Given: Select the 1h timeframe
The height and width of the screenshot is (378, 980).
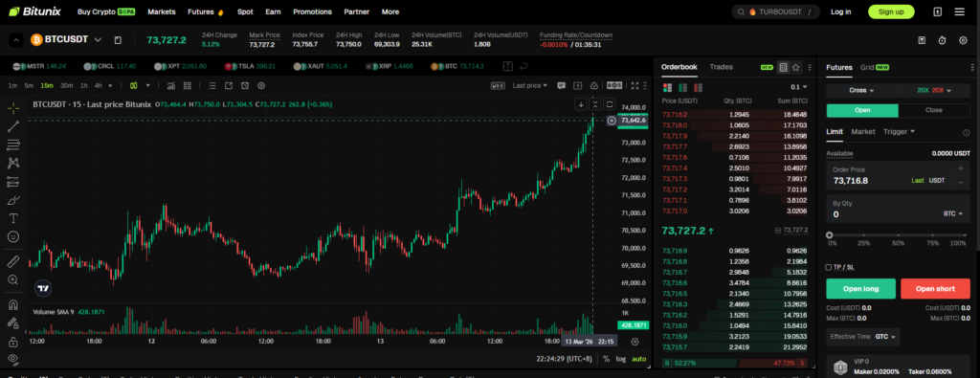Looking at the screenshot, I should tap(84, 85).
